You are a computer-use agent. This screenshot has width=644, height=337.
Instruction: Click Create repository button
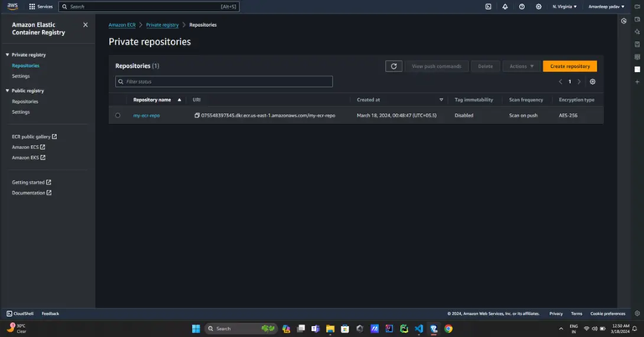pos(569,66)
